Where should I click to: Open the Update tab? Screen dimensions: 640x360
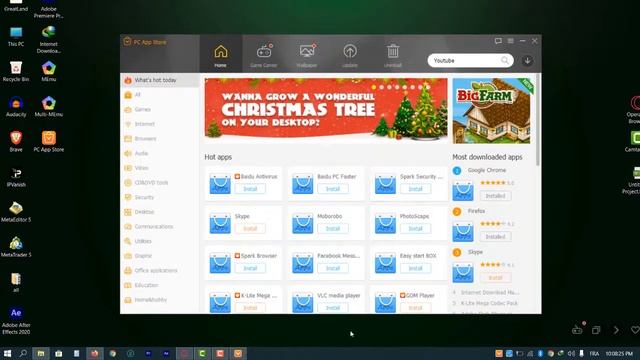[x=350, y=55]
